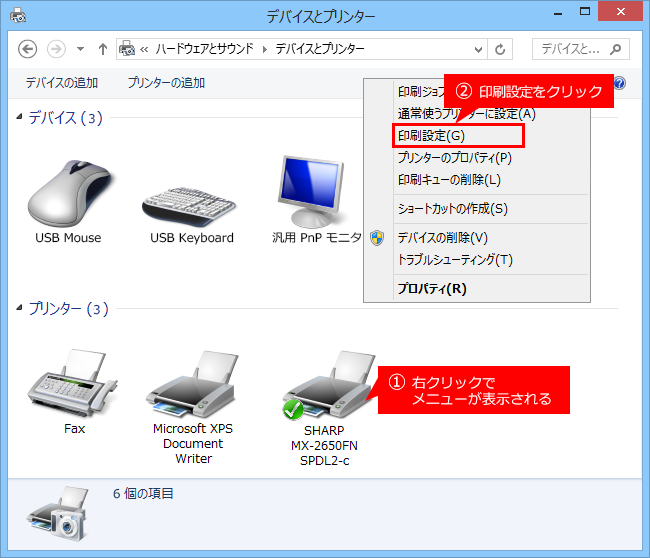Click the Back navigation arrow
The width and height of the screenshot is (650, 558).
click(27, 49)
